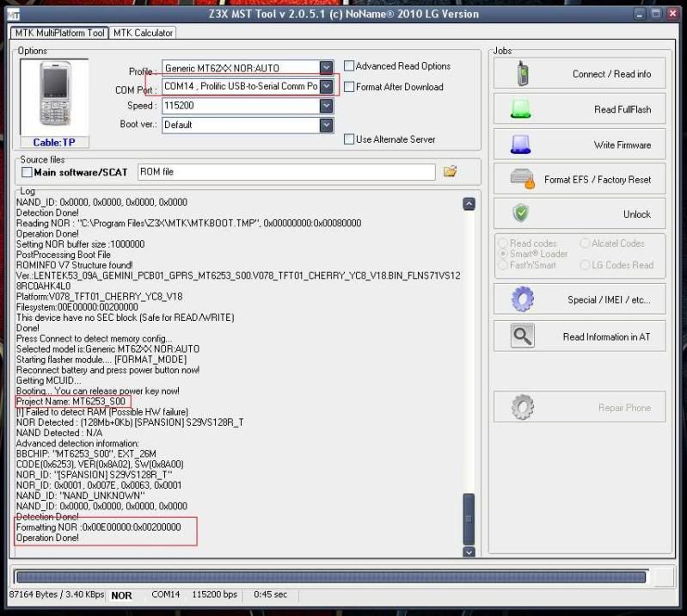Open the COM Port dropdown
The width and height of the screenshot is (687, 616).
point(326,87)
